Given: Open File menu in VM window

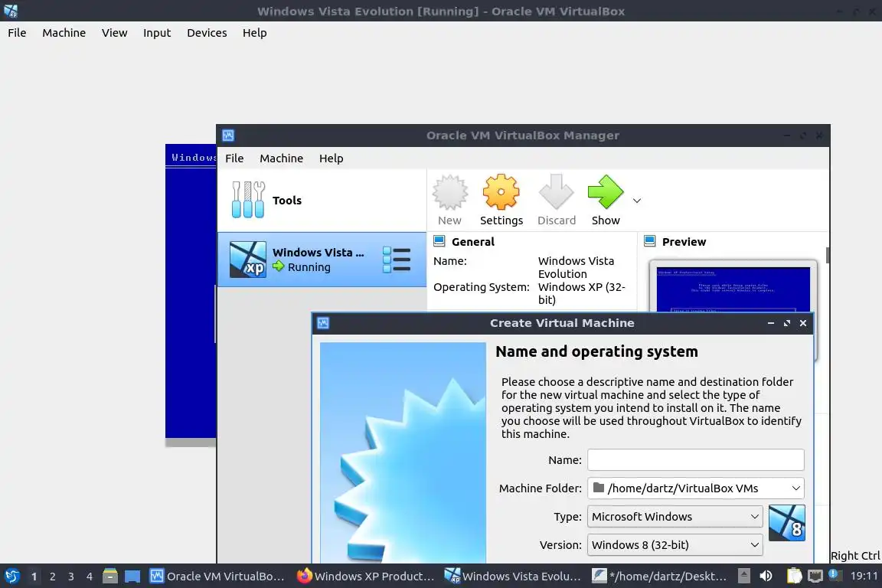Looking at the screenshot, I should [x=17, y=33].
